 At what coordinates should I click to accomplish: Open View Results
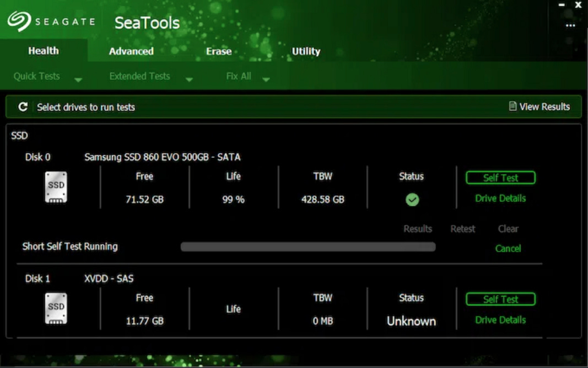540,106
